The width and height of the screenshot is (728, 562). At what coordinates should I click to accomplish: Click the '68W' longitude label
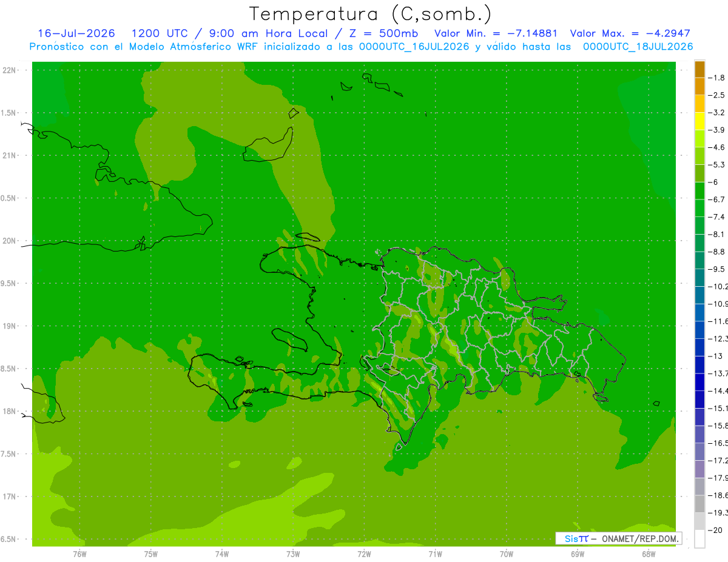click(x=649, y=554)
